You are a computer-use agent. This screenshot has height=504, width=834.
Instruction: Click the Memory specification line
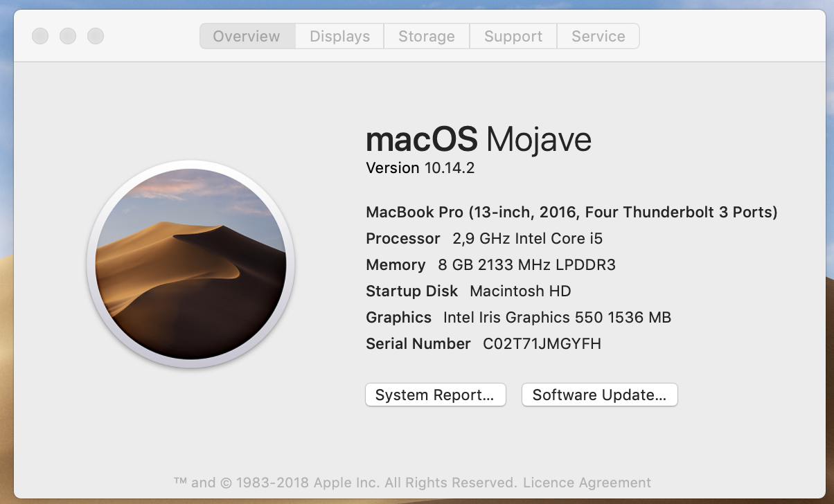490,264
